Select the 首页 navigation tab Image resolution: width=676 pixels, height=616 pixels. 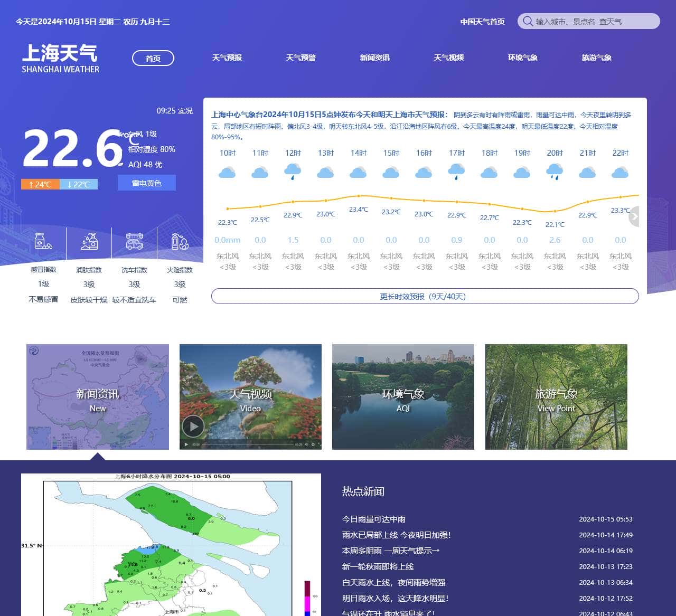point(153,58)
